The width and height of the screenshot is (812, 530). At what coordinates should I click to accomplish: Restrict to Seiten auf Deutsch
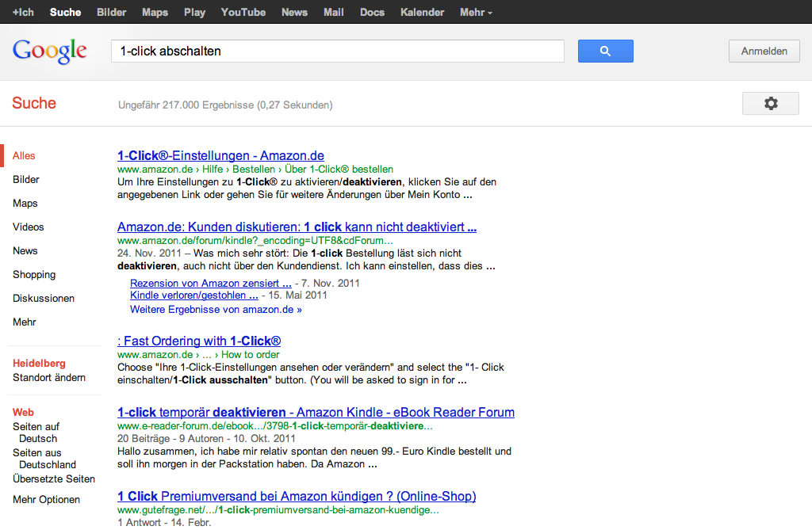point(36,433)
